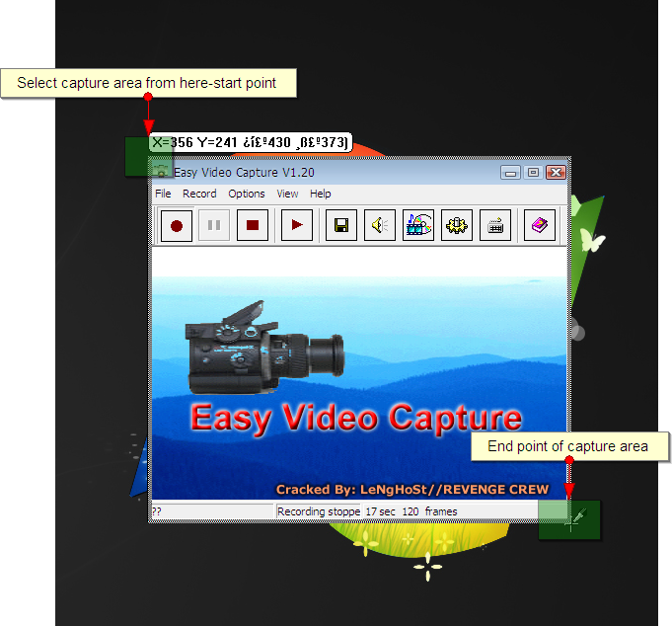Click the Easy Video Capture V1.20 title text
The width and height of the screenshot is (672, 626).
[244, 173]
